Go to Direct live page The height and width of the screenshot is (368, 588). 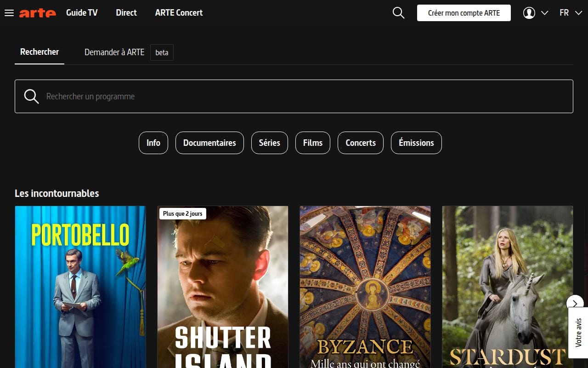coord(126,13)
